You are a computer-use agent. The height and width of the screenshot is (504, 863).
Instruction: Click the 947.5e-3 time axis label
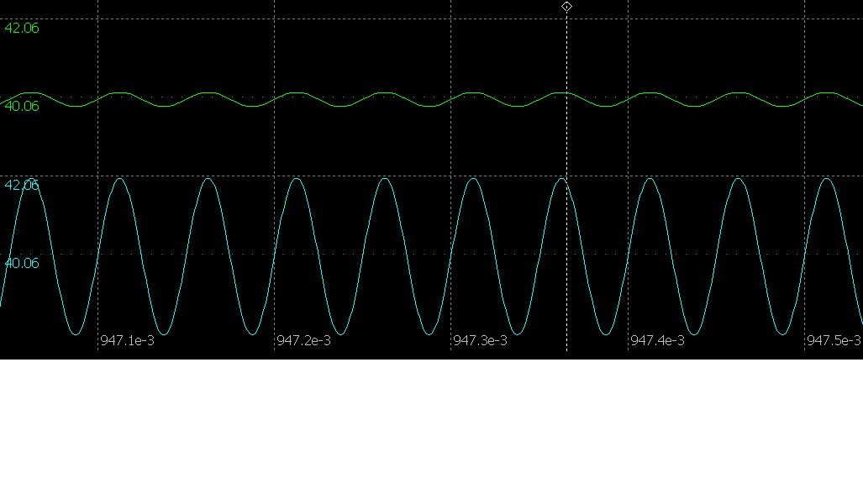click(x=834, y=340)
